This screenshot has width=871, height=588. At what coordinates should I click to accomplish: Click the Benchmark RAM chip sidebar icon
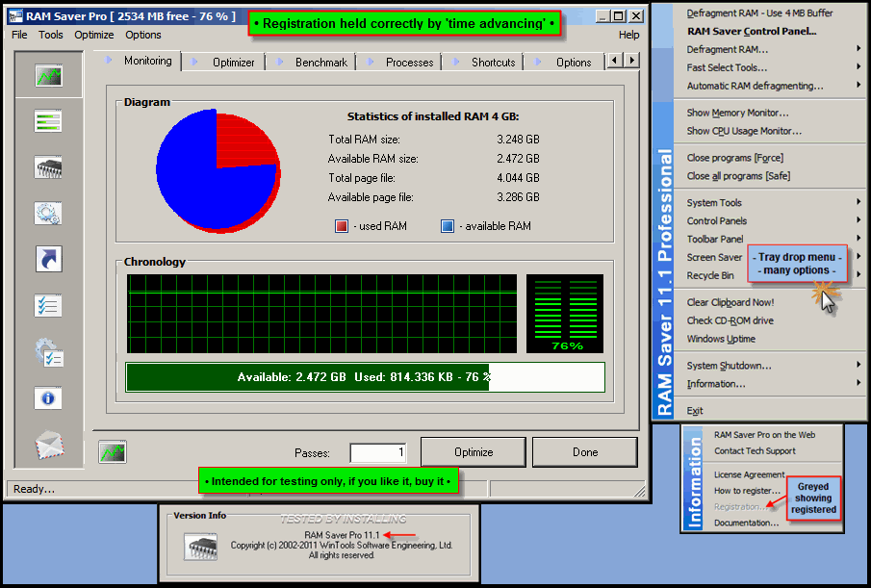48,167
